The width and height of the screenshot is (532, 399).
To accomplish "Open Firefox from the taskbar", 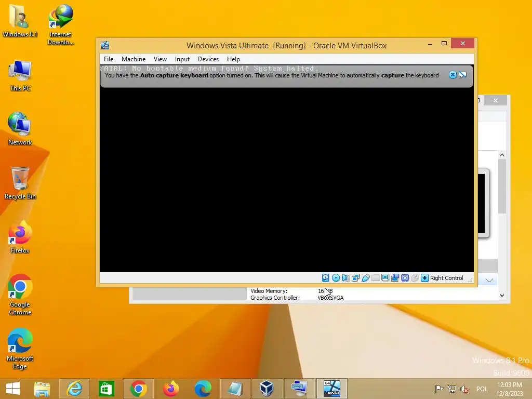I will coord(170,389).
